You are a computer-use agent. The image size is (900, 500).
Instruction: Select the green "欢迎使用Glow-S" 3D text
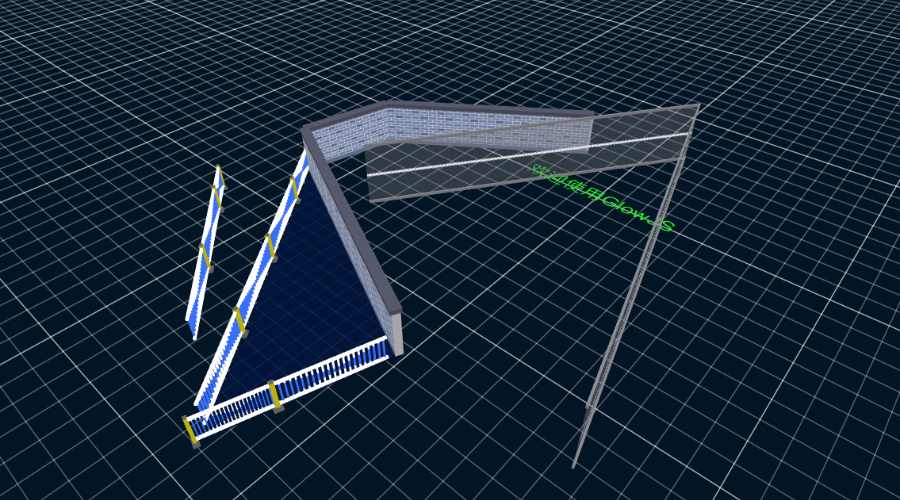(601, 199)
